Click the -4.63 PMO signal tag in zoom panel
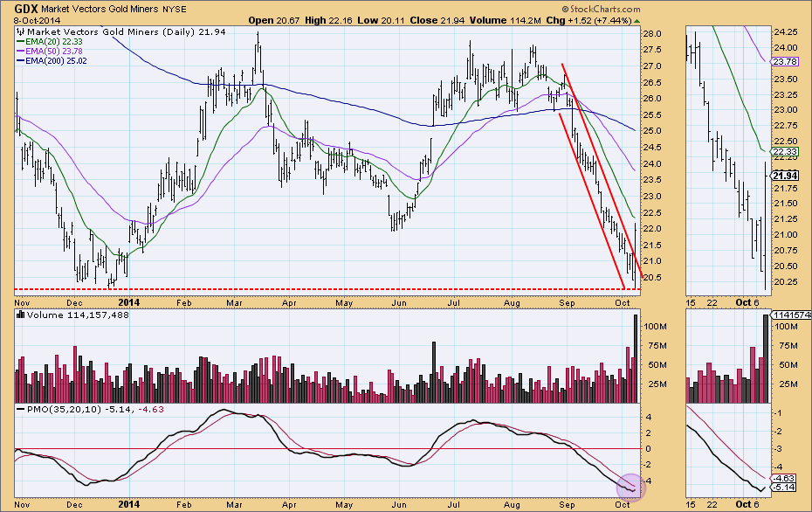The image size is (812, 512). tap(783, 478)
